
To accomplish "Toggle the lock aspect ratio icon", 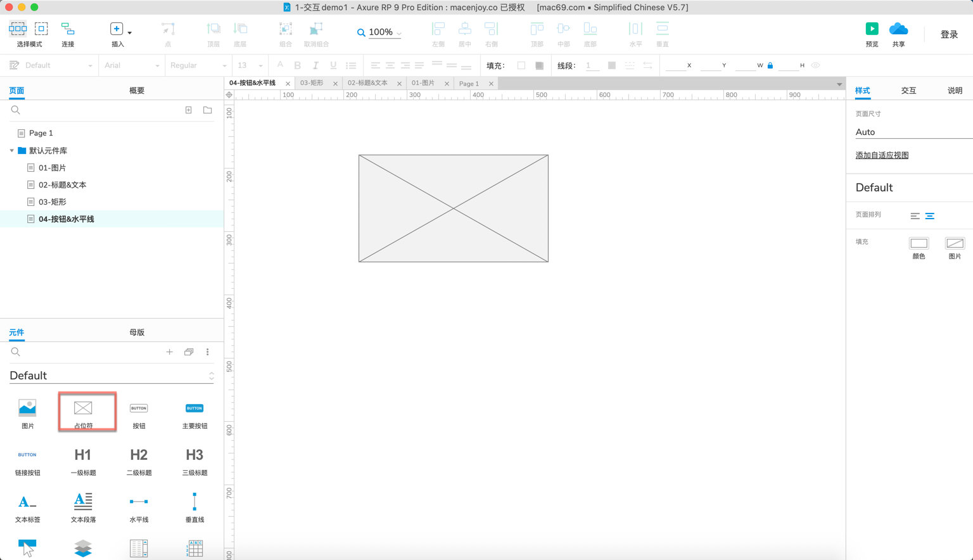I will pyautogui.click(x=770, y=65).
